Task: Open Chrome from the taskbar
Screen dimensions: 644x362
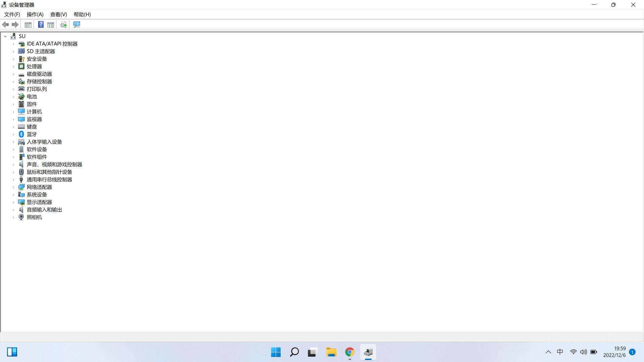Action: [350, 352]
